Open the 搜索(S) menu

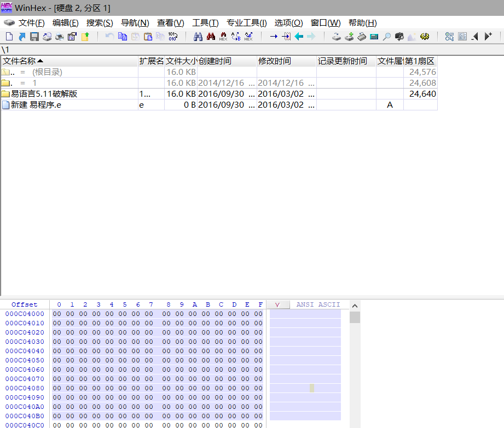click(100, 23)
